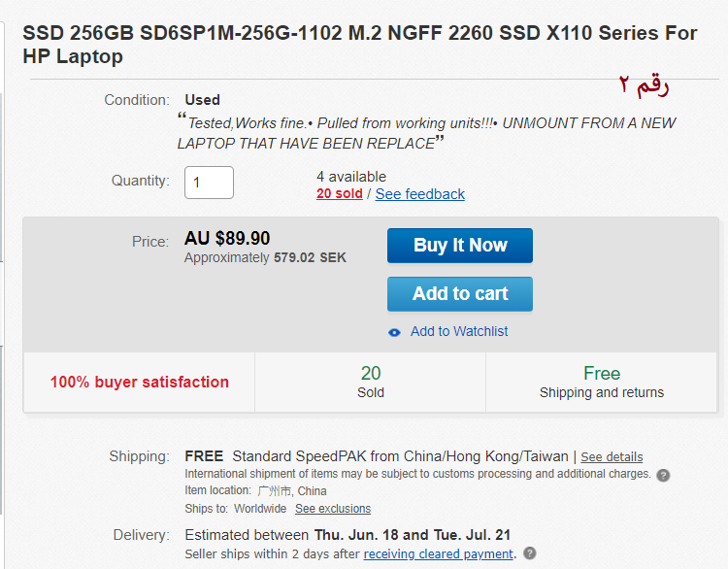Image resolution: width=728 pixels, height=569 pixels.
Task: Click the eye icon beside Add to Watchlist
Action: click(x=394, y=332)
